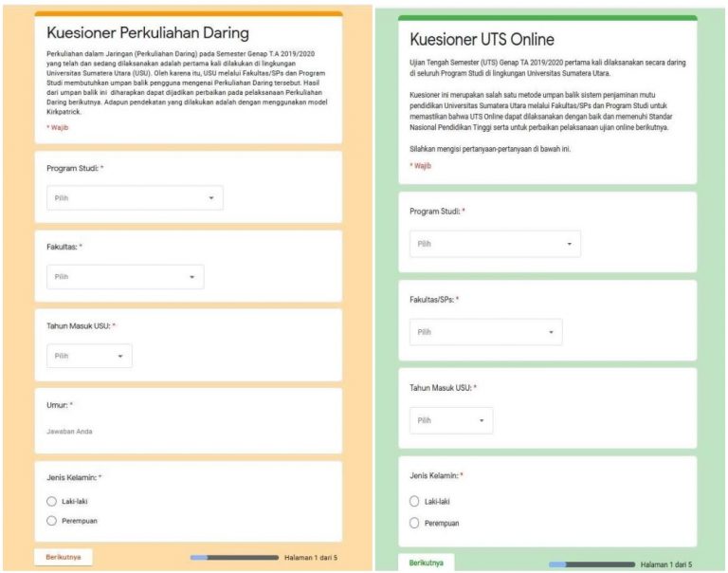Choose Perempuan in the Perkuliahan Daring form
Screen dimensions: 728x573
(x=53, y=521)
